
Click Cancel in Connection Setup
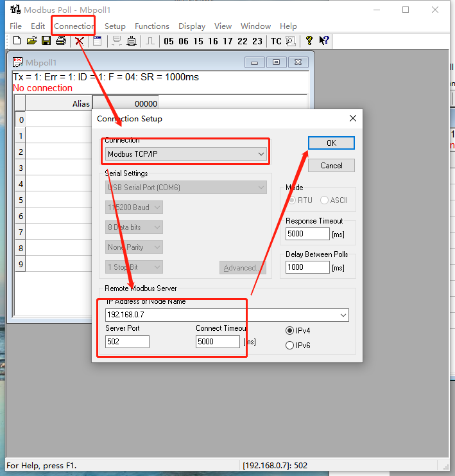click(x=331, y=166)
